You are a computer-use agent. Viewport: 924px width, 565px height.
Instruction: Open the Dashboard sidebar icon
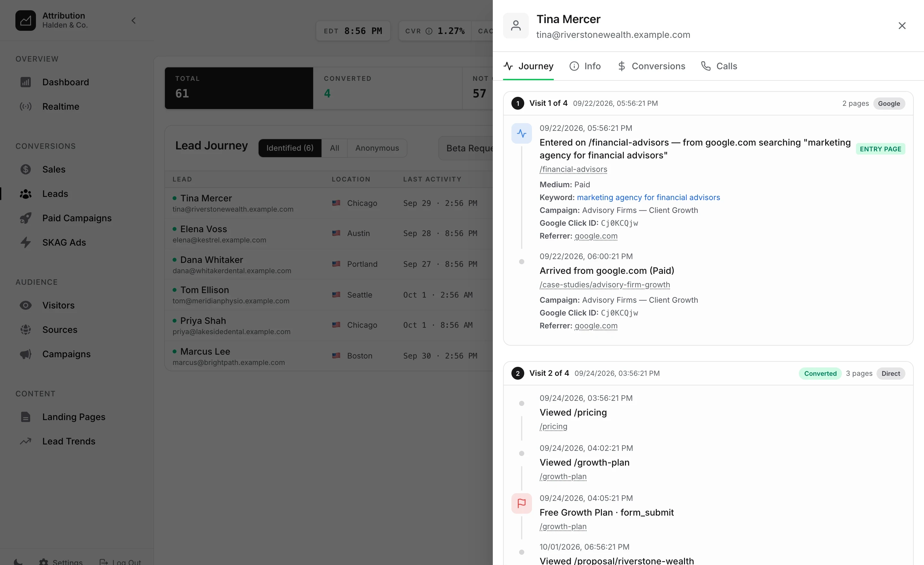(25, 82)
